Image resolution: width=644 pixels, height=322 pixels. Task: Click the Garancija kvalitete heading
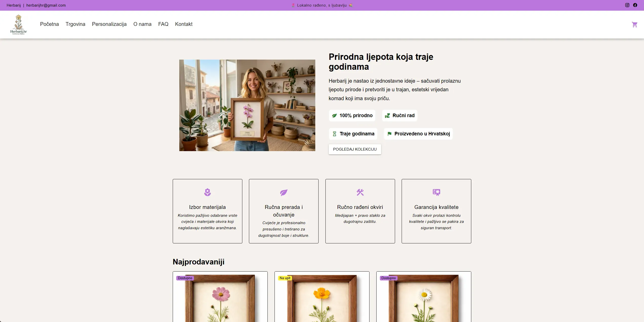click(436, 207)
